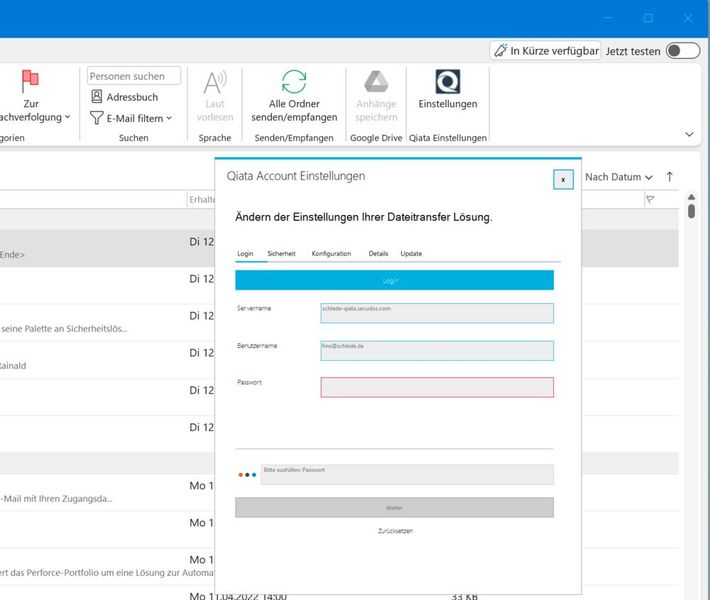Select mail row with 'seine Palette an Sicherheitslös...'
The height and width of the screenshot is (600, 710).
pyautogui.click(x=107, y=322)
